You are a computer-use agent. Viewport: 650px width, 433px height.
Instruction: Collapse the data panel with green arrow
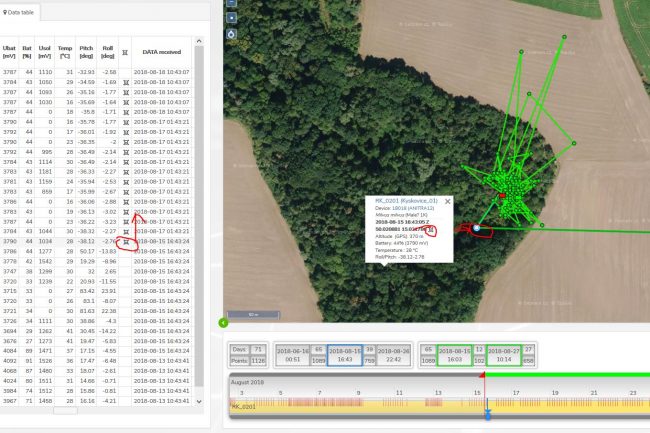pyautogui.click(x=223, y=322)
